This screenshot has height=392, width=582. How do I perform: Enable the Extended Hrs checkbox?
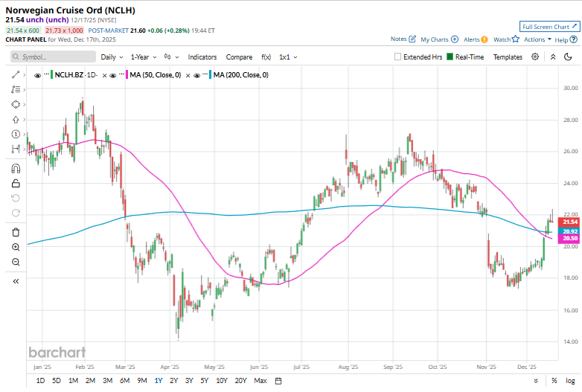[x=398, y=57]
